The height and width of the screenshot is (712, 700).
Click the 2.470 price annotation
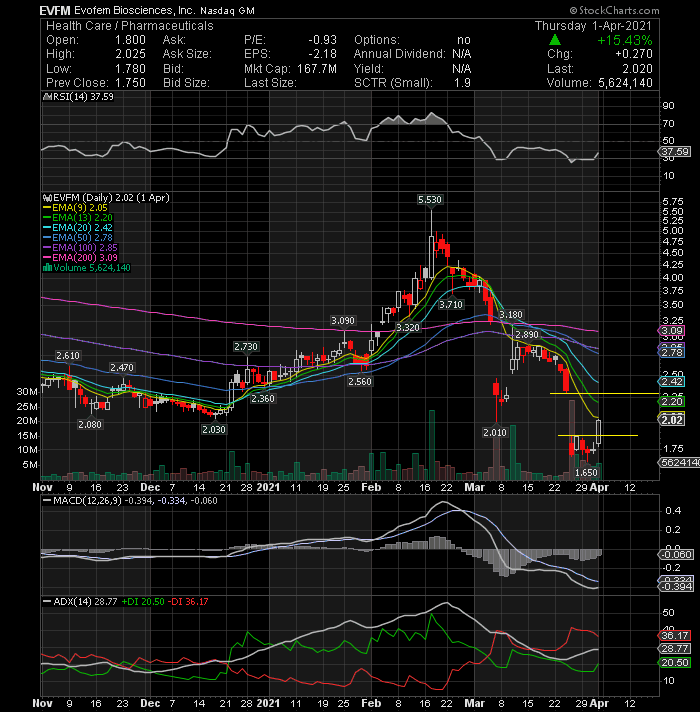coord(122,368)
